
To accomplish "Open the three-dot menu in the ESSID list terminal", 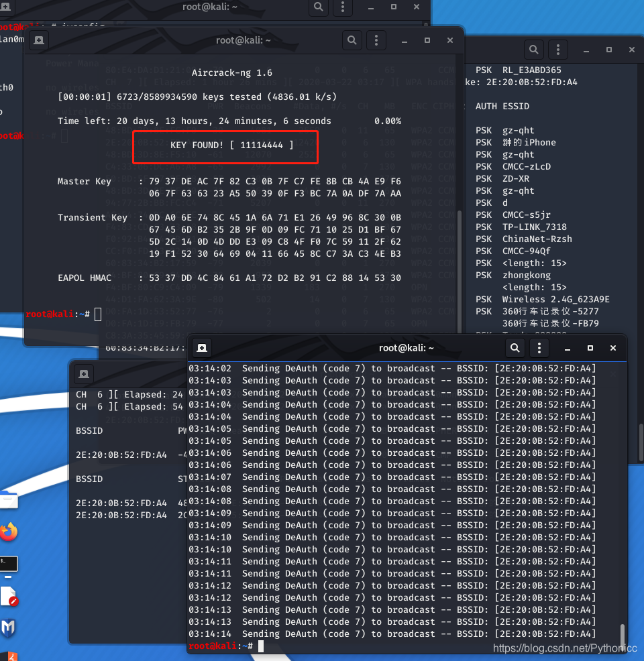I will click(x=558, y=50).
